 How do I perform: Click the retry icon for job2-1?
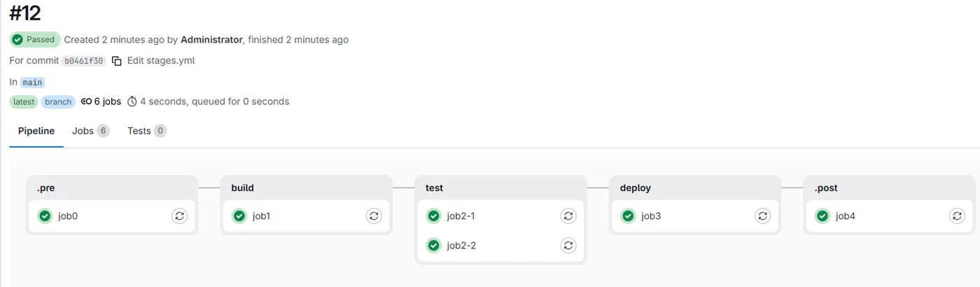tap(568, 216)
